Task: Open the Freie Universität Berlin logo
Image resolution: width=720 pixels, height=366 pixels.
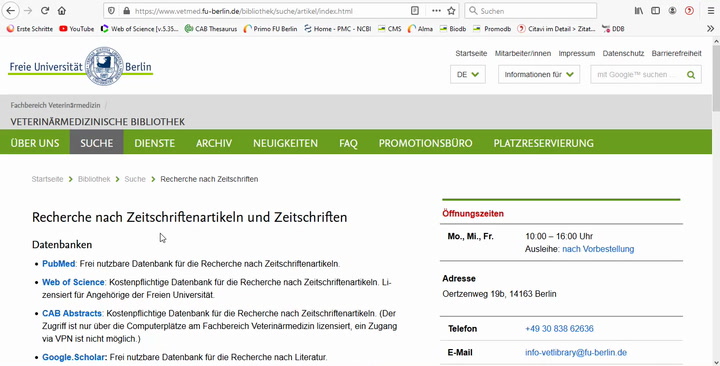Action: pos(81,67)
